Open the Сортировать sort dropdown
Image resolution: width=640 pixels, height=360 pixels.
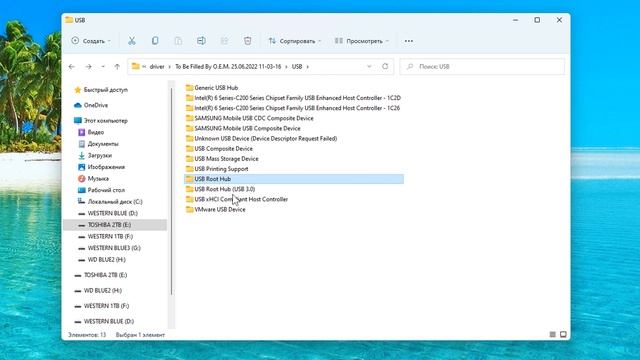click(x=295, y=41)
